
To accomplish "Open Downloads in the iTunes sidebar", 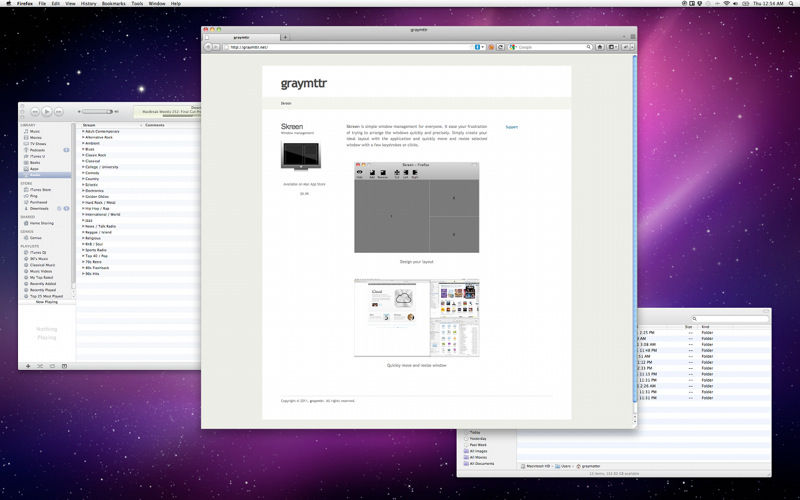I will click(x=39, y=208).
